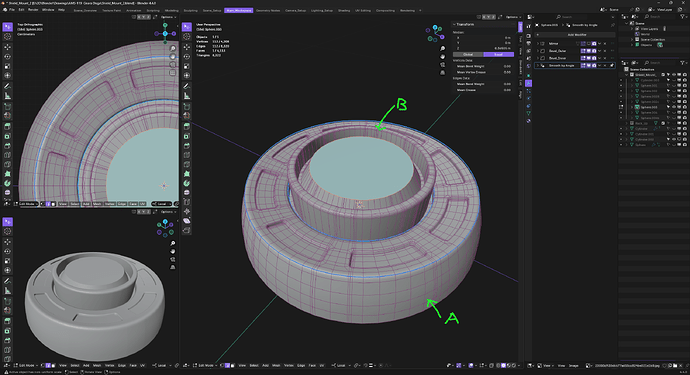Switch to the Geometry Nodes workspace tab
Image resolution: width=690 pixels, height=375 pixels.
[x=268, y=10]
